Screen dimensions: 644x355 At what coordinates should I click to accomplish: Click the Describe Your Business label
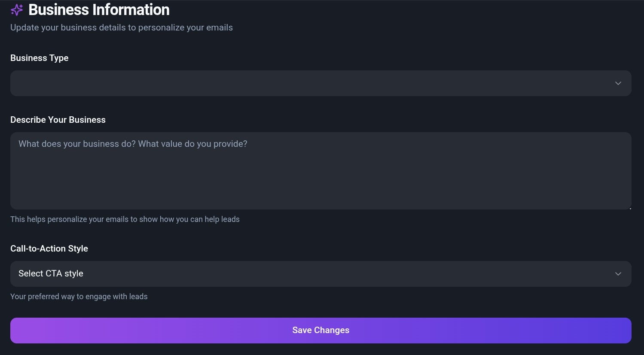(x=58, y=120)
